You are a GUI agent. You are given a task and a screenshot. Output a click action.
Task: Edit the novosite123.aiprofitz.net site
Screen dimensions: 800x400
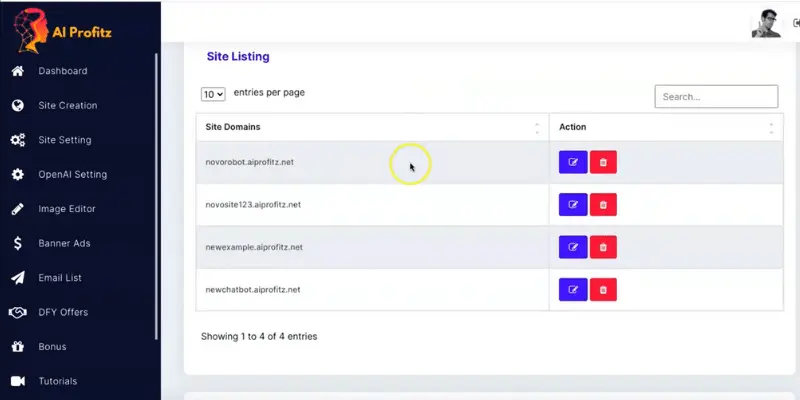tap(573, 205)
